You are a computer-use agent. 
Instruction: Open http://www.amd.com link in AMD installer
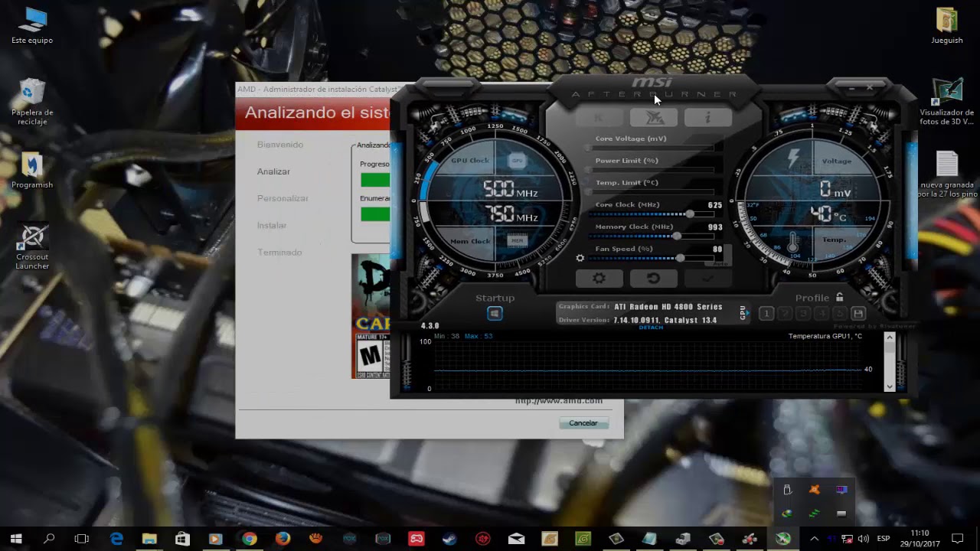[x=559, y=401]
